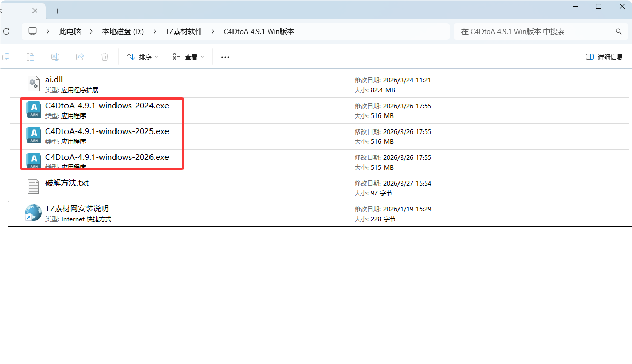Minimize the Explorer window
Image resolution: width=632 pixels, height=364 pixels.
pyautogui.click(x=575, y=6)
